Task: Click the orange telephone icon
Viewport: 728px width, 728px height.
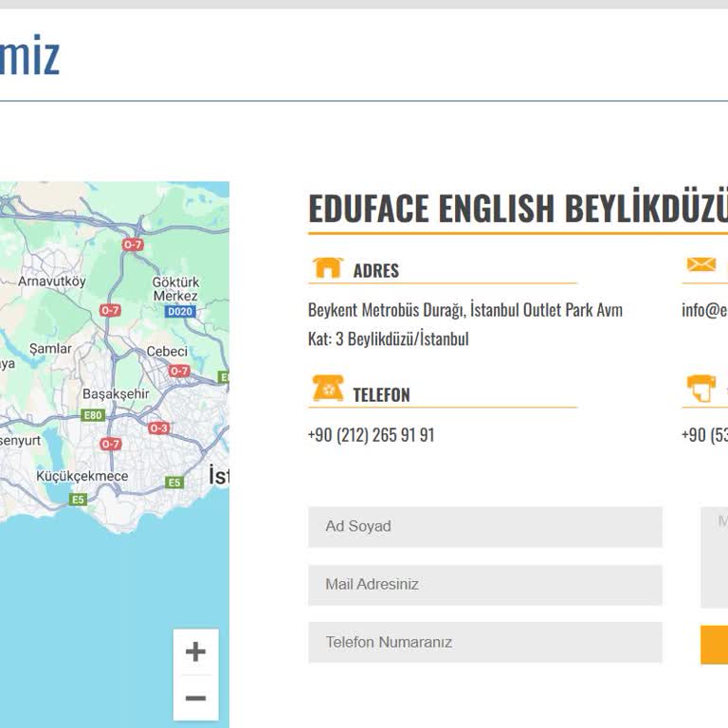Action: pos(328,388)
